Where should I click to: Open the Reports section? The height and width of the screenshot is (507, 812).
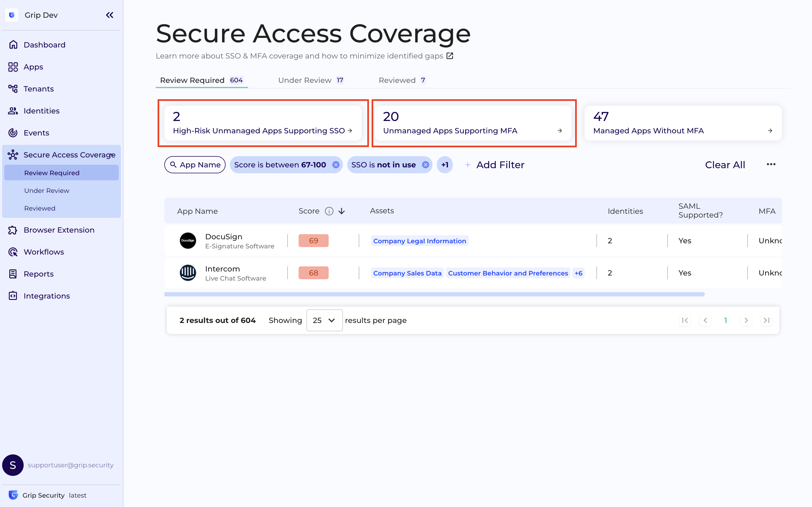[39, 274]
